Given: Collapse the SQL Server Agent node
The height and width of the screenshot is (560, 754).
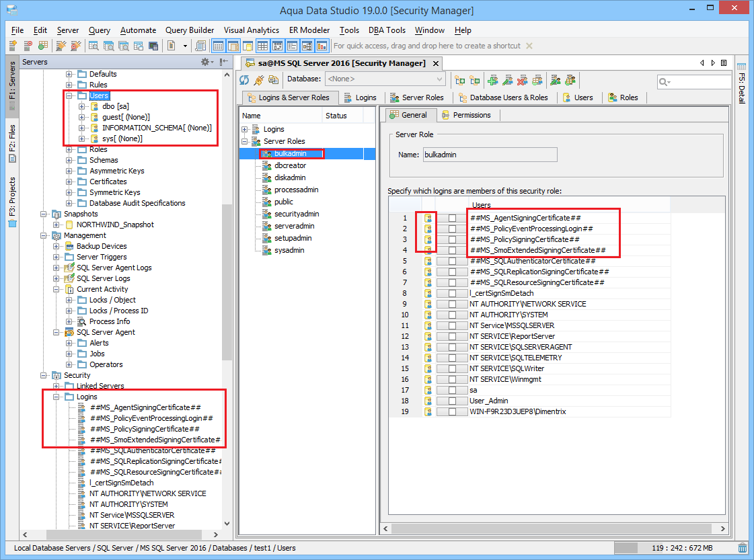Looking at the screenshot, I should (x=56, y=332).
